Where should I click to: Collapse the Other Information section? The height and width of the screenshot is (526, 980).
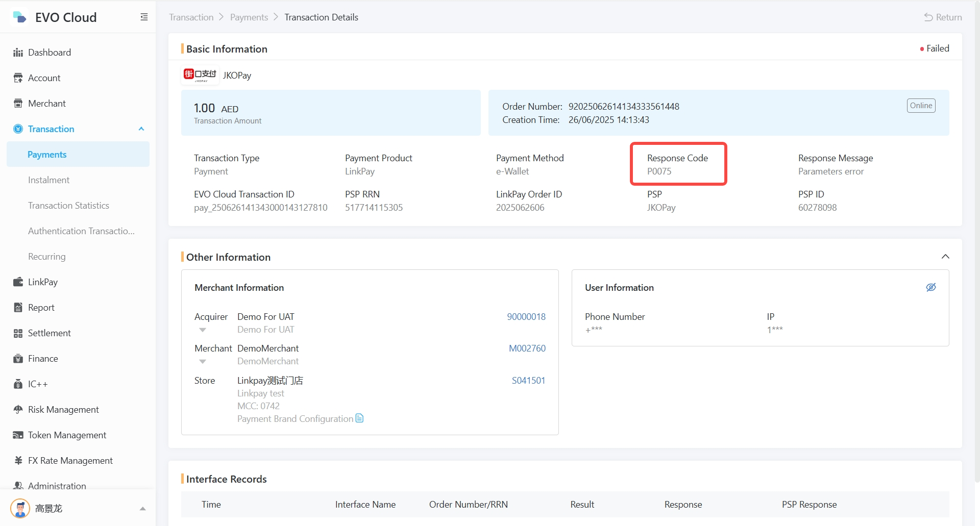click(x=945, y=257)
